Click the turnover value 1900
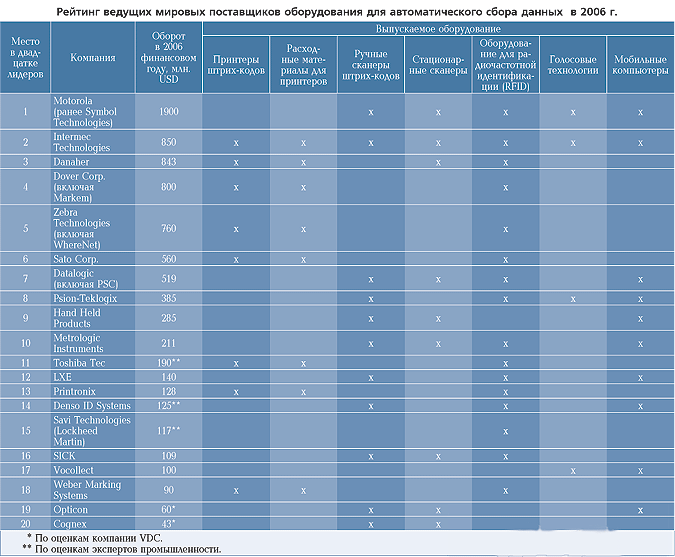The height and width of the screenshot is (557, 675). coord(169,111)
